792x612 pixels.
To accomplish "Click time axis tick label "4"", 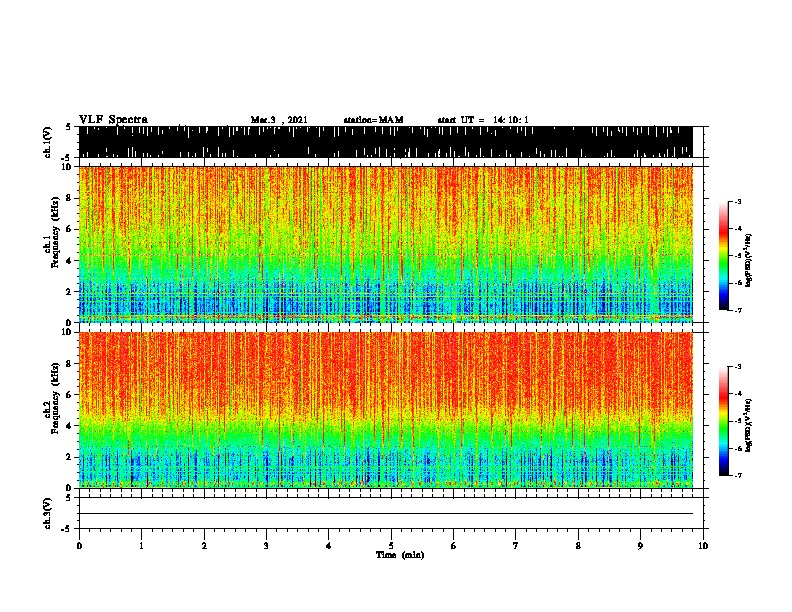I will (x=329, y=545).
